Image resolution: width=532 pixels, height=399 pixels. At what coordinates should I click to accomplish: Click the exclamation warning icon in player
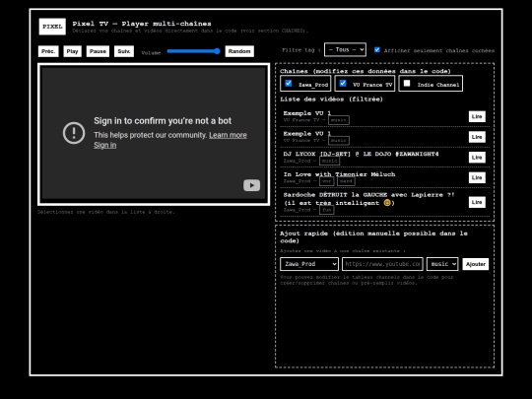click(x=74, y=133)
